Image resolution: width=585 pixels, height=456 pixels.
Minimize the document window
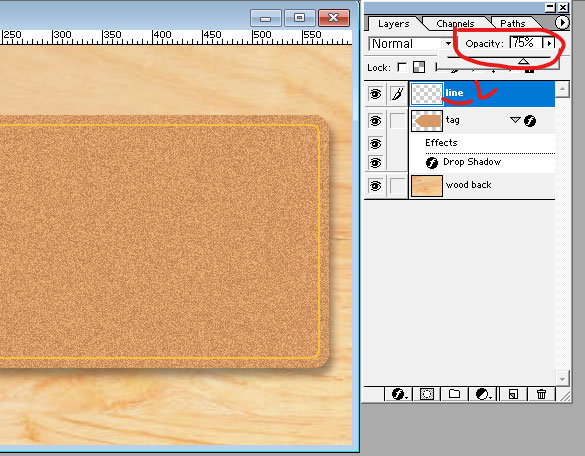click(266, 18)
